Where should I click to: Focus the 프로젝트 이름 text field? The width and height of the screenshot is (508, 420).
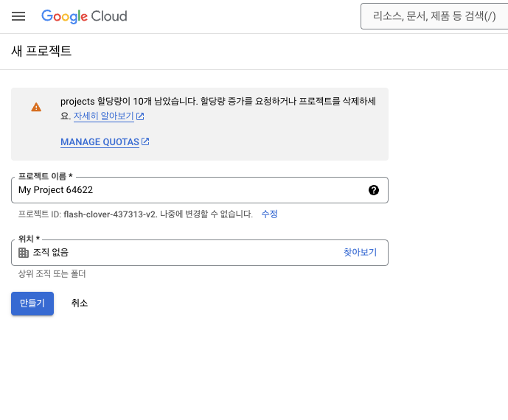click(x=200, y=190)
